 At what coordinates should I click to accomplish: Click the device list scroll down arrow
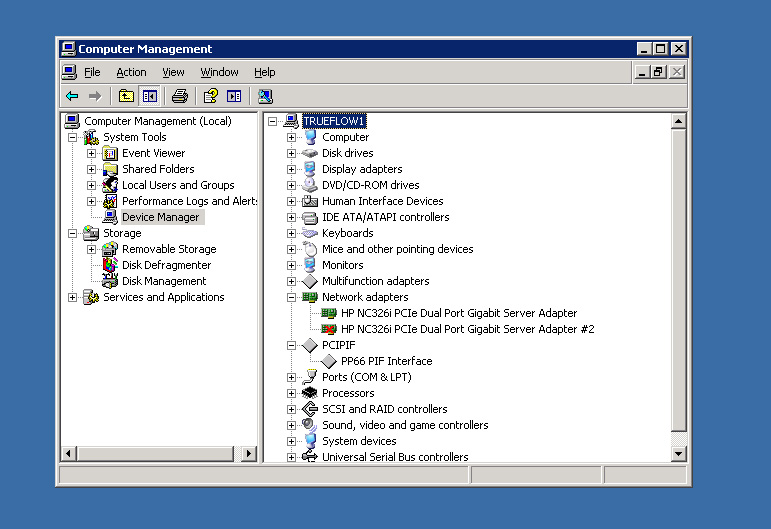tap(679, 454)
